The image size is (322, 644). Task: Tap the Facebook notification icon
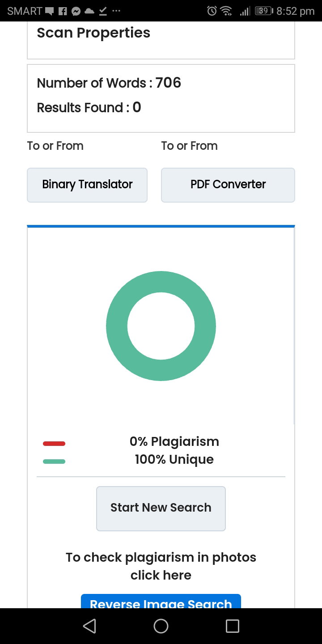coord(63,12)
